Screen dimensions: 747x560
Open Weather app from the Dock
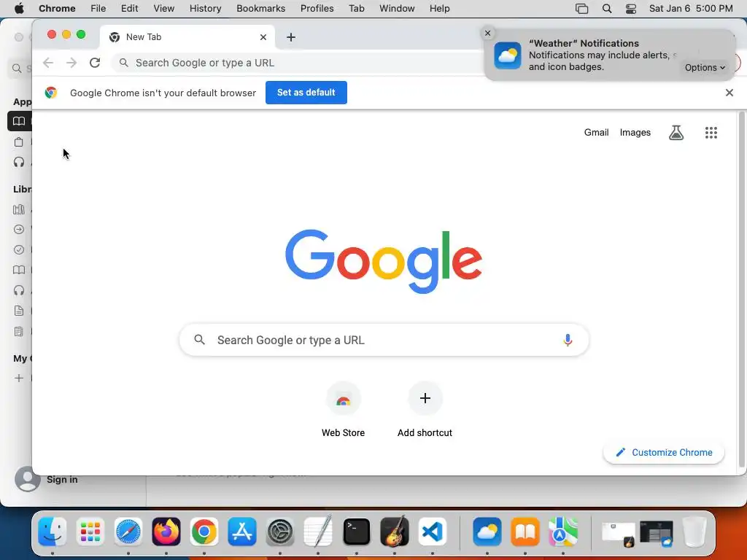tap(487, 532)
